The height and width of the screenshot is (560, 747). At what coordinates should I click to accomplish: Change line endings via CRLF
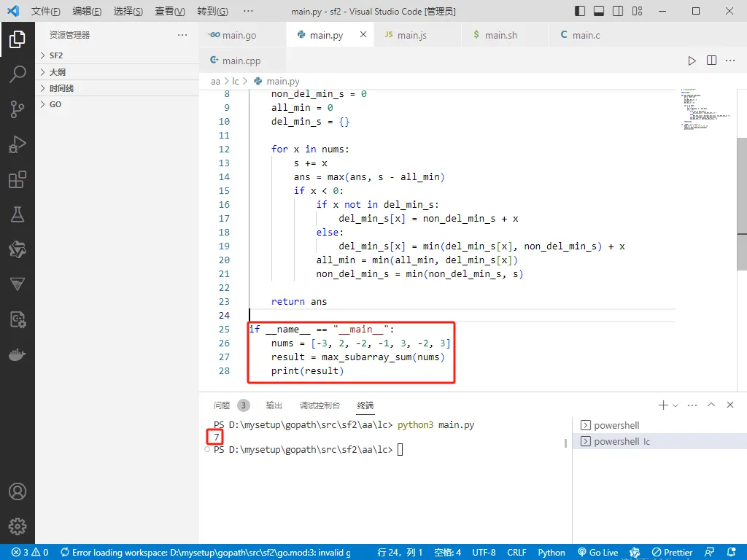pos(516,553)
